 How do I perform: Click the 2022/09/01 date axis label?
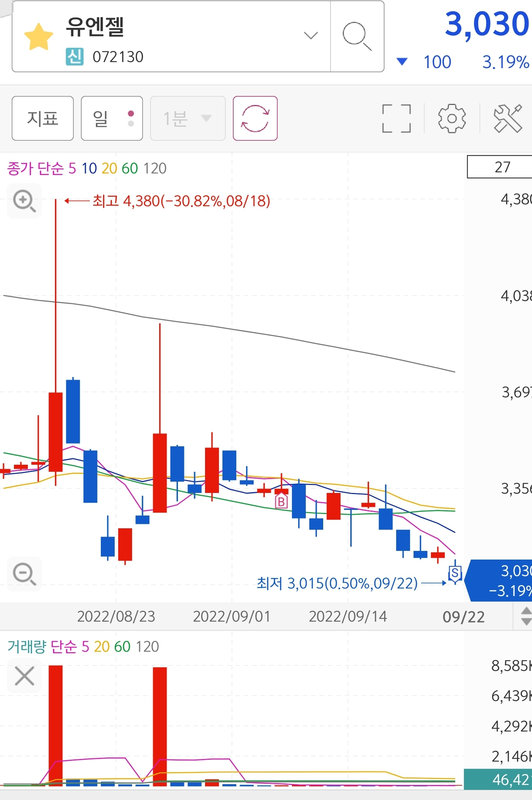pos(232,616)
